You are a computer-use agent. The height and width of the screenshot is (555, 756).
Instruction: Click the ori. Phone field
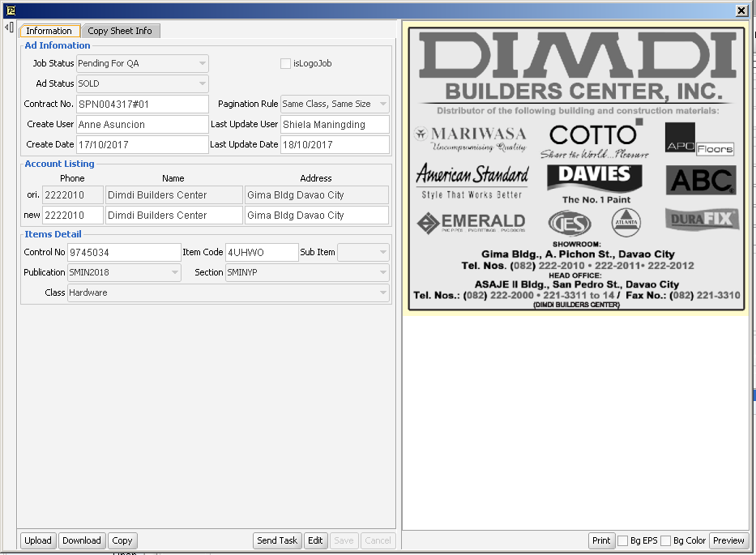pyautogui.click(x=73, y=194)
